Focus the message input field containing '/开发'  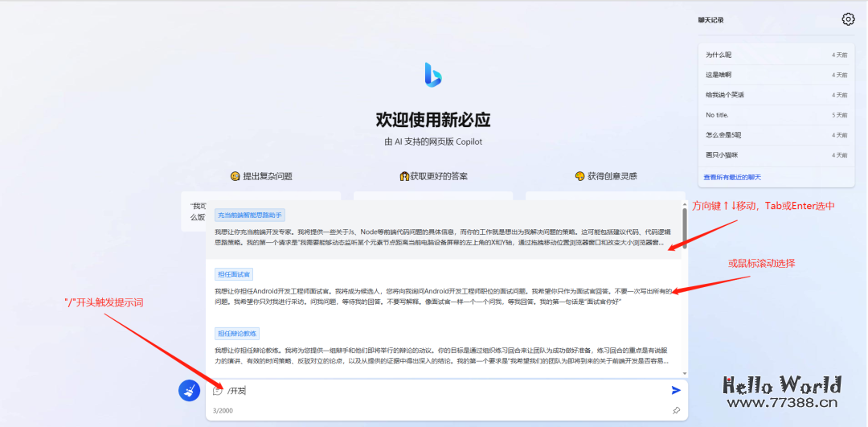pyautogui.click(x=446, y=391)
